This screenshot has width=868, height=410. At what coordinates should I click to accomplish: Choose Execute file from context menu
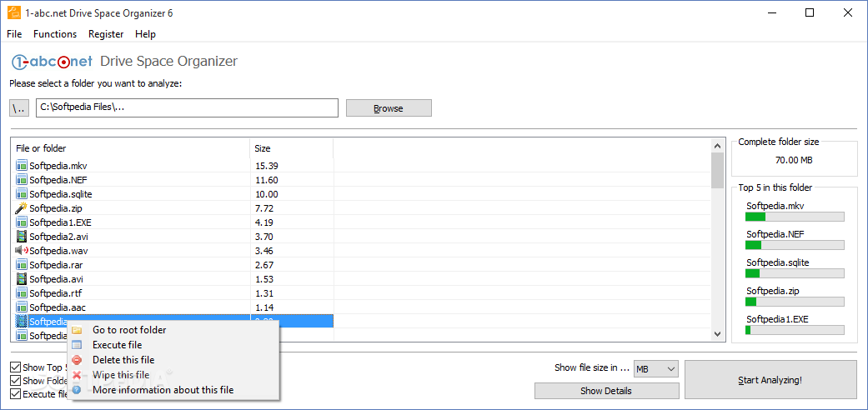173,345
